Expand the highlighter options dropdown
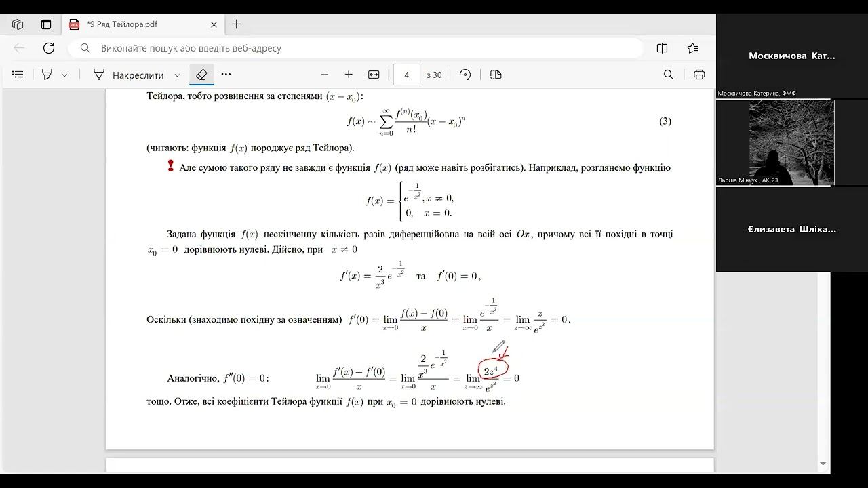Image resolution: width=868 pixels, height=488 pixels. click(x=64, y=75)
